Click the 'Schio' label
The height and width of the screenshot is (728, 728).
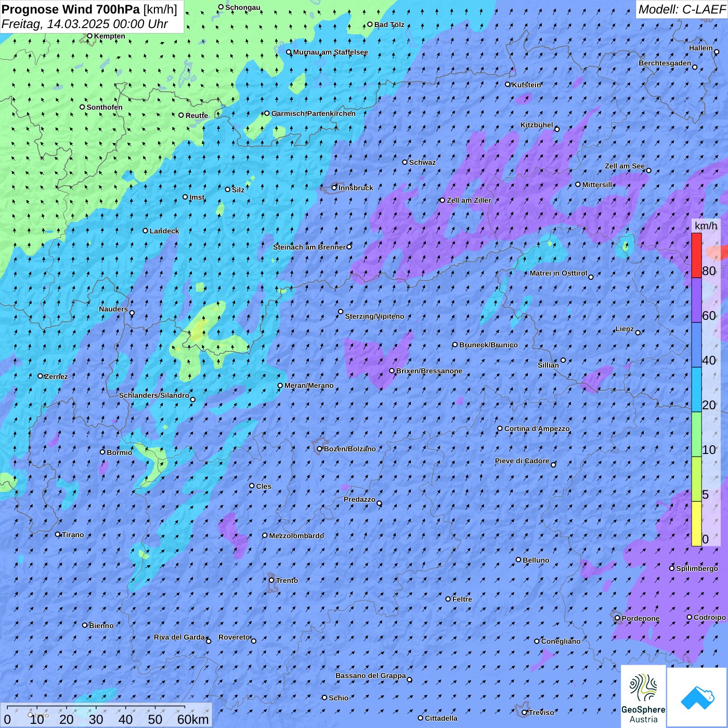point(339,698)
